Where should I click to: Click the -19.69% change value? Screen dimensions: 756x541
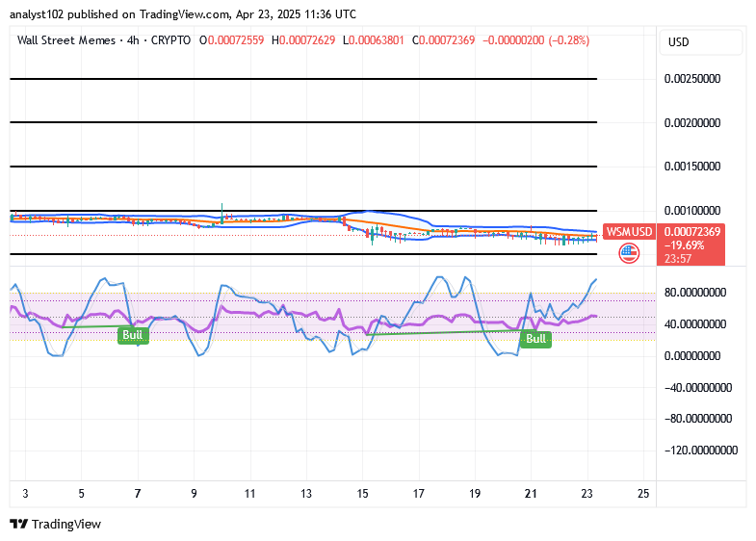(684, 245)
